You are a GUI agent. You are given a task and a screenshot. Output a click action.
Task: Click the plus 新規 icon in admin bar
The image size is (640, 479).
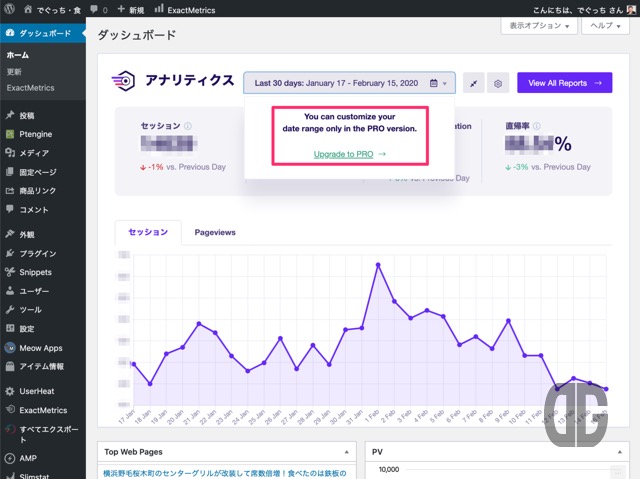coord(121,9)
